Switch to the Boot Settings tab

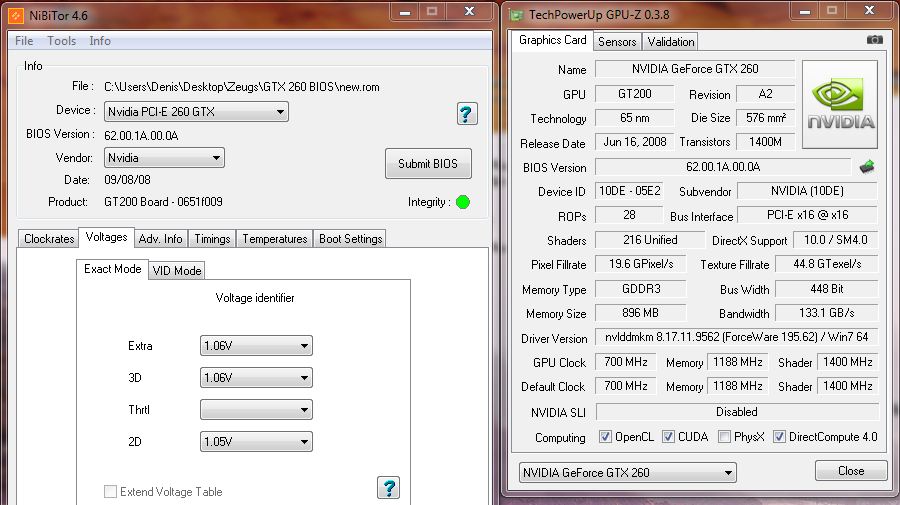tap(350, 239)
